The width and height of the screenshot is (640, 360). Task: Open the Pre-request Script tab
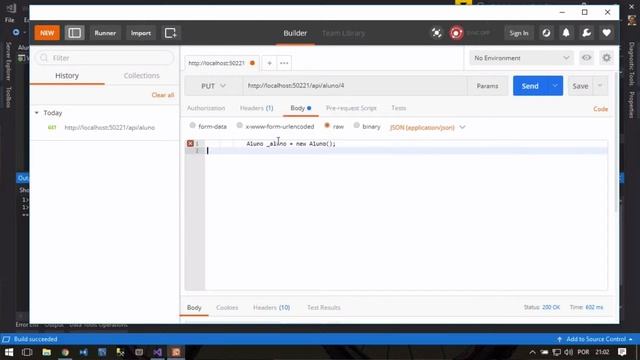tap(351, 108)
